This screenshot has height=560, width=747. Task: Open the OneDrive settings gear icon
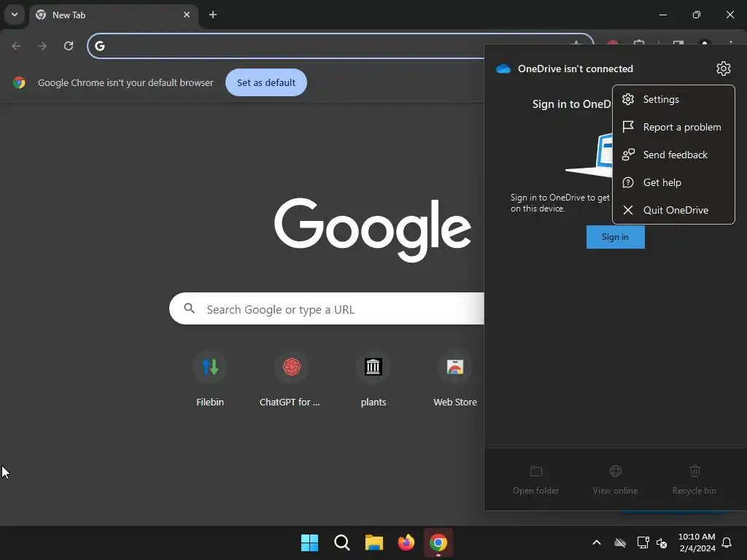[723, 69]
